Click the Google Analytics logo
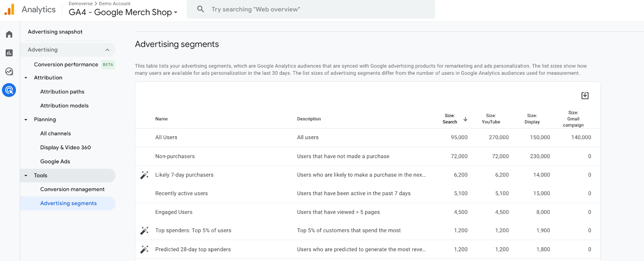The height and width of the screenshot is (261, 644). 9,9
